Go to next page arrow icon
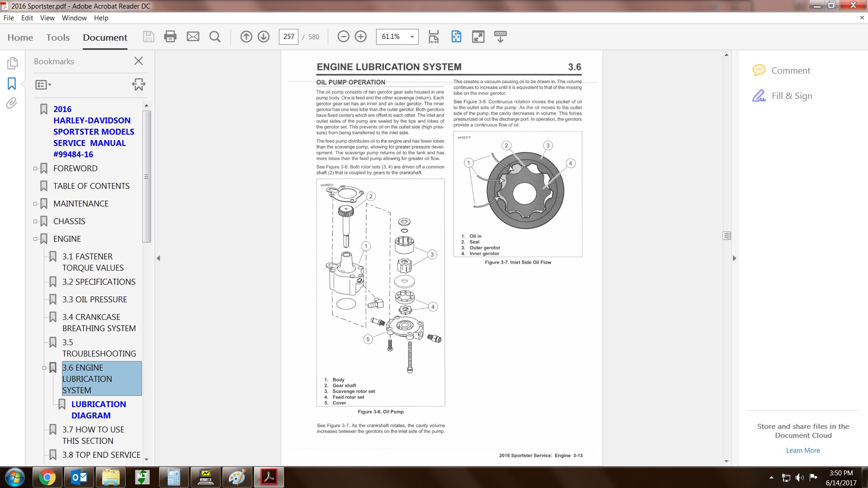The width and height of the screenshot is (868, 488). (264, 37)
